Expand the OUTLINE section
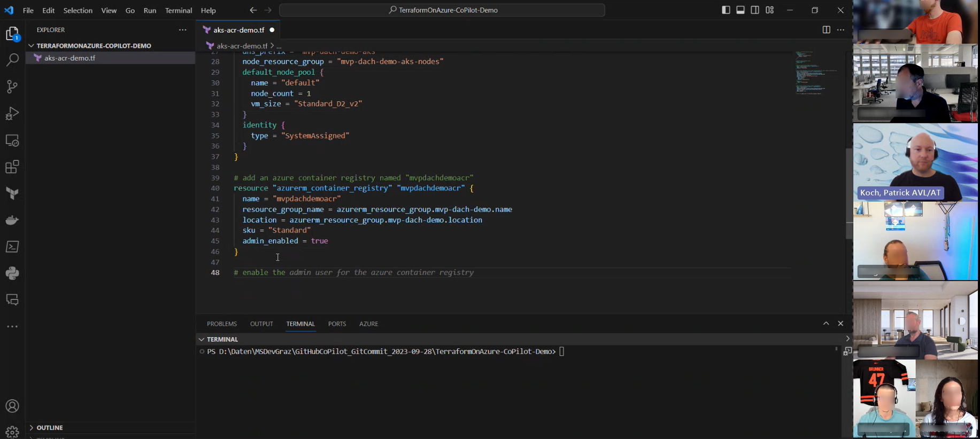The image size is (980, 439). tap(32, 428)
